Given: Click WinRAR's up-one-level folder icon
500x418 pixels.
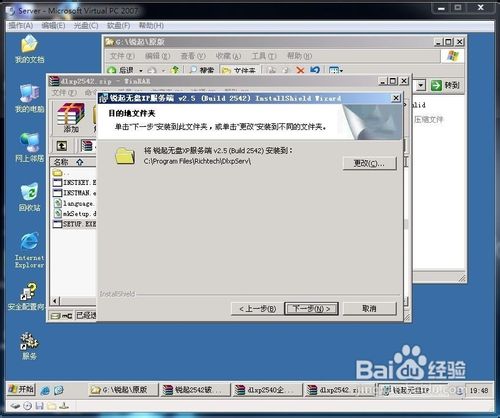Looking at the screenshot, I should (x=62, y=146).
